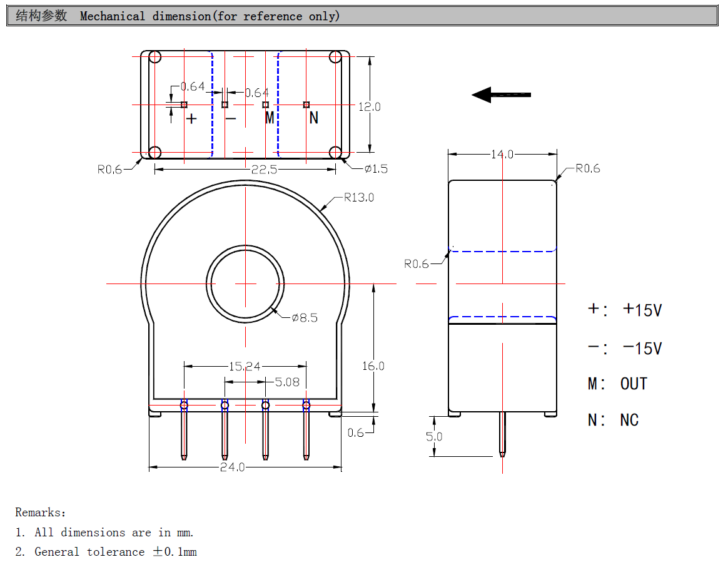Click the ø8.5 hole diameter label
The height and width of the screenshot is (572, 728).
pyautogui.click(x=304, y=318)
